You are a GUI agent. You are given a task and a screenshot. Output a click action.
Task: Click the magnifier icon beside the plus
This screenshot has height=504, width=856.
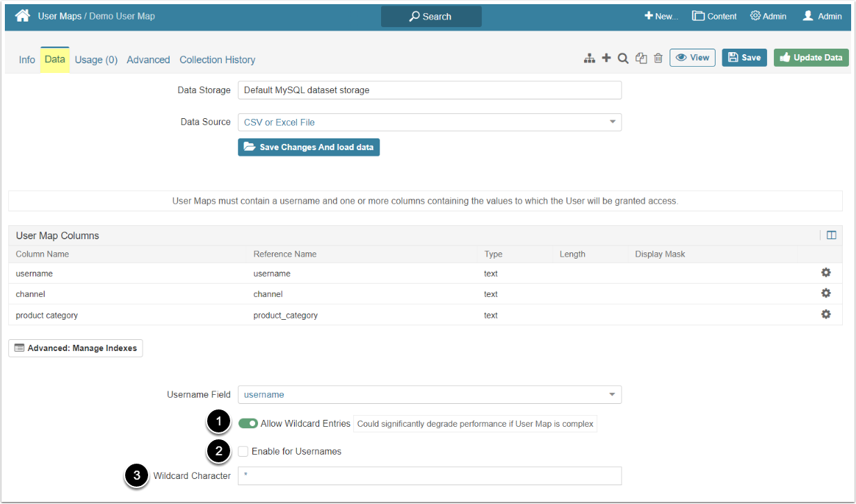pos(623,58)
